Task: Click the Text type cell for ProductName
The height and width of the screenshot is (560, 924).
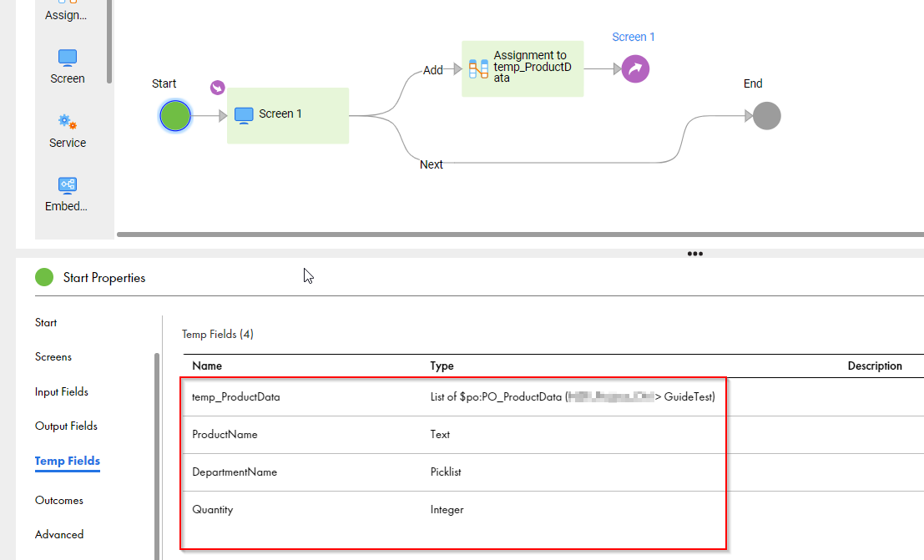Action: (x=440, y=435)
